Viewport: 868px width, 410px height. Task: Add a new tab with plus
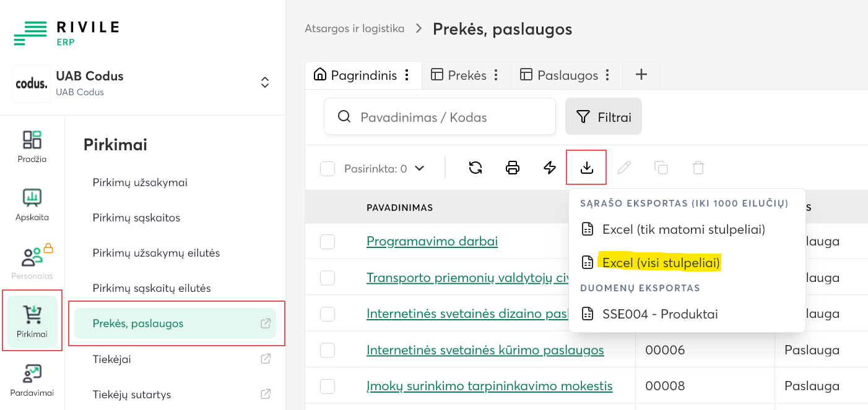pos(641,75)
